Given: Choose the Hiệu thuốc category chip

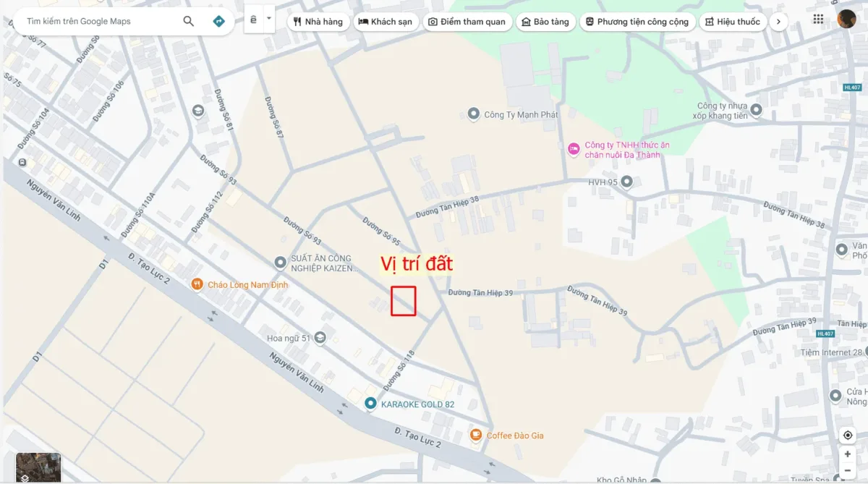Looking at the screenshot, I should [732, 22].
